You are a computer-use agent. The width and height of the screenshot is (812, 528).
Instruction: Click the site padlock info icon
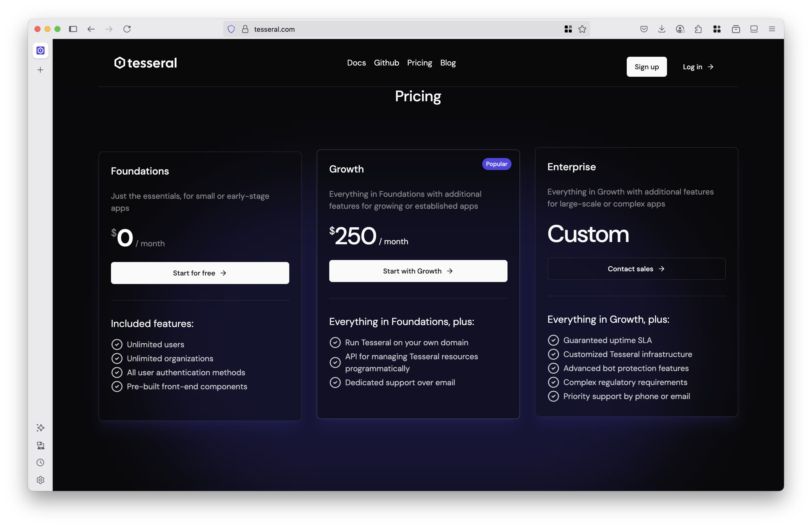pyautogui.click(x=245, y=29)
